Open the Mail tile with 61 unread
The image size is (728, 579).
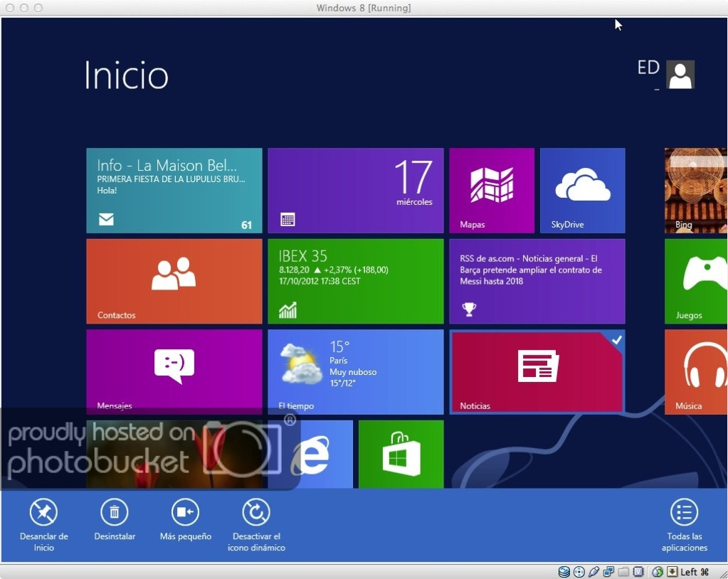coord(174,190)
